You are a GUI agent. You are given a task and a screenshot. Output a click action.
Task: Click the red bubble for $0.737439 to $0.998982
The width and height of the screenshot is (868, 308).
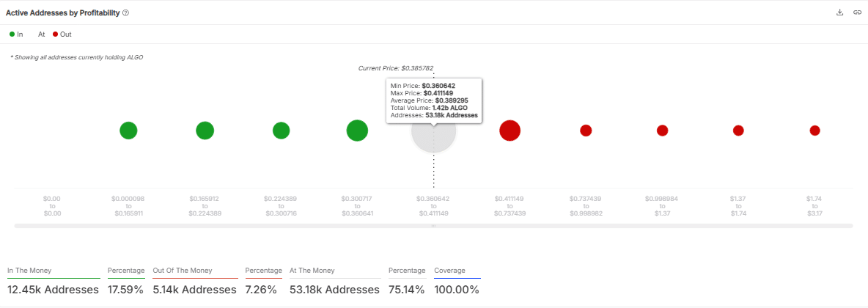pos(586,131)
